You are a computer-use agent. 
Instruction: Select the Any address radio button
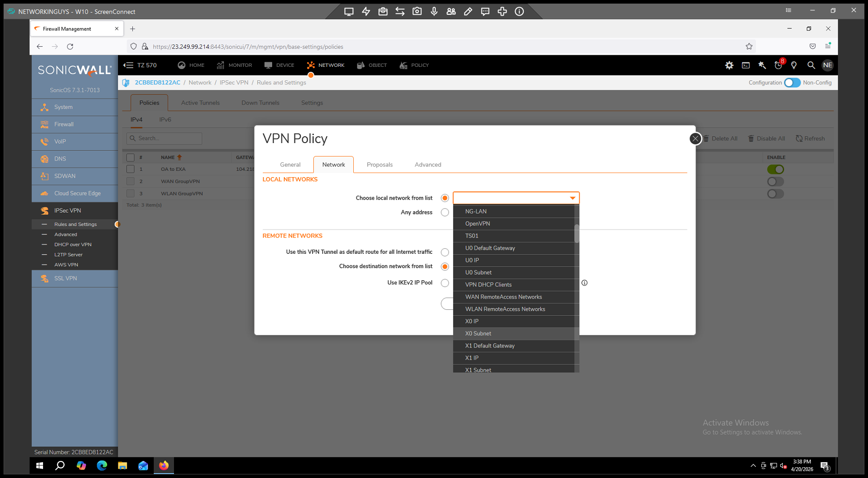[x=444, y=213]
